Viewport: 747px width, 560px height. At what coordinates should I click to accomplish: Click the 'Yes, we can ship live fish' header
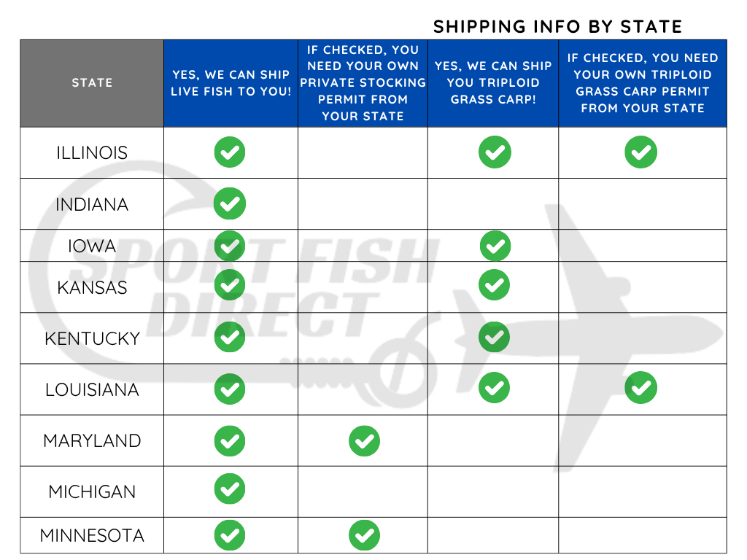point(231,83)
